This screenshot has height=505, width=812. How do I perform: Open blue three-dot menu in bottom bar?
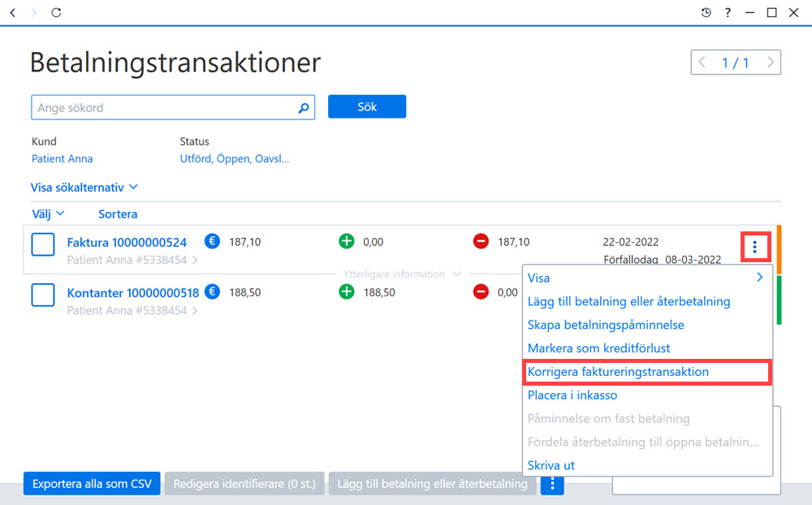click(552, 484)
